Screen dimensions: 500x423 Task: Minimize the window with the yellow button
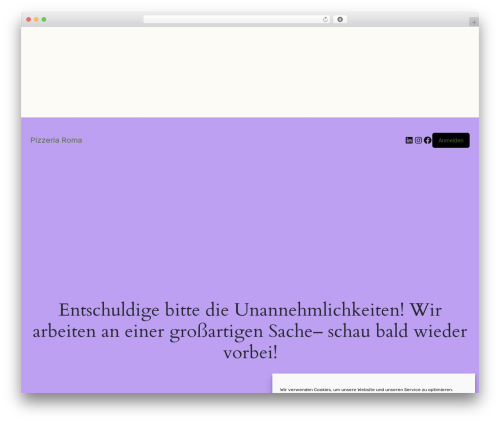point(36,20)
